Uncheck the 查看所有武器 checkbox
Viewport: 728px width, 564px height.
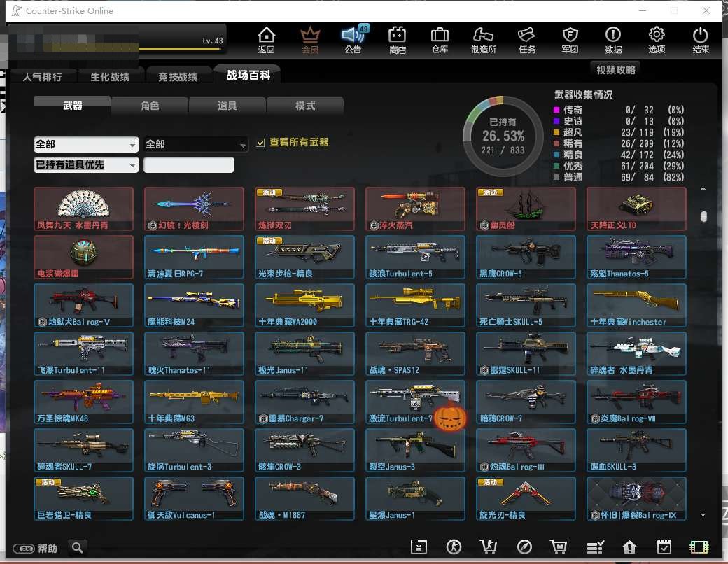pyautogui.click(x=261, y=143)
